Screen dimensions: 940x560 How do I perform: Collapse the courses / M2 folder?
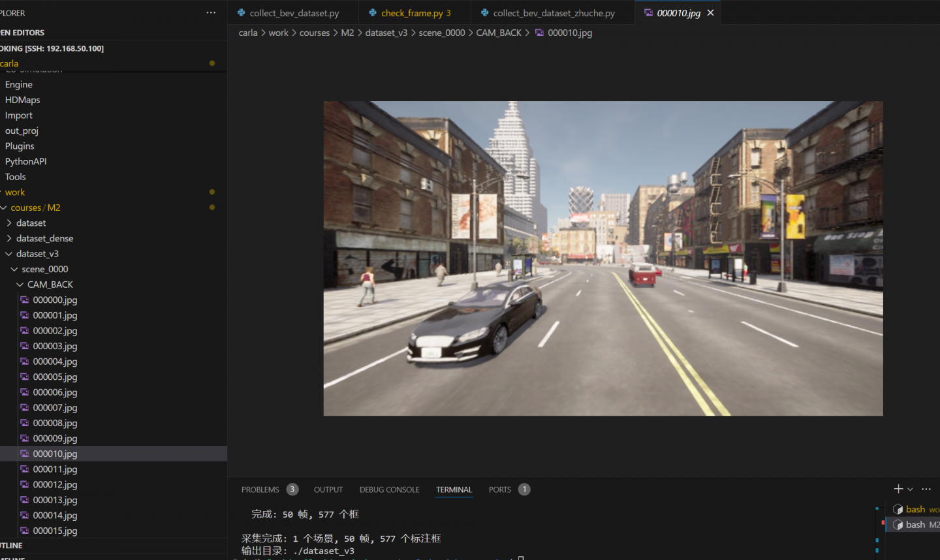click(4, 208)
